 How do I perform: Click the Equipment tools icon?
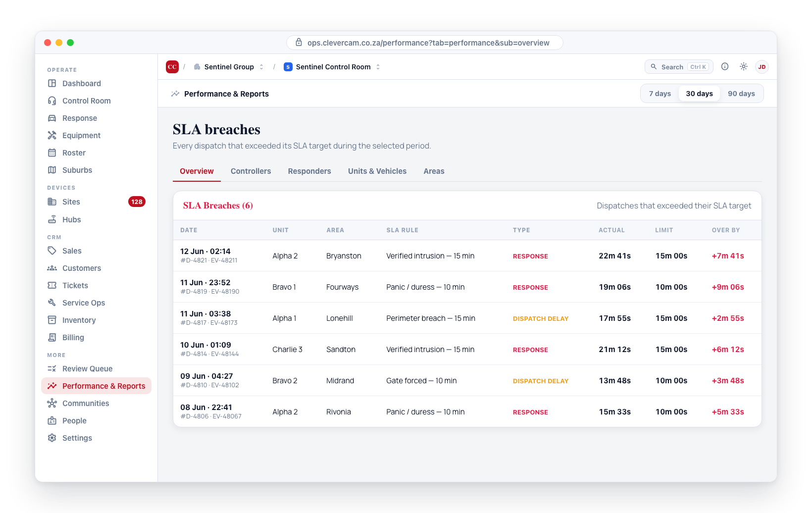click(x=52, y=135)
